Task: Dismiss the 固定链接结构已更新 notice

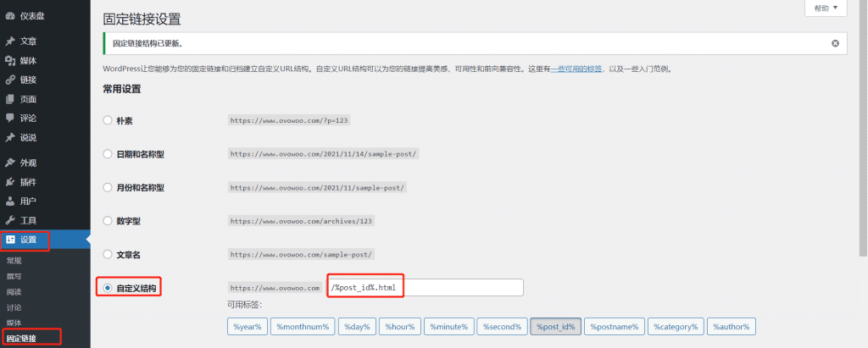Action: coord(835,43)
